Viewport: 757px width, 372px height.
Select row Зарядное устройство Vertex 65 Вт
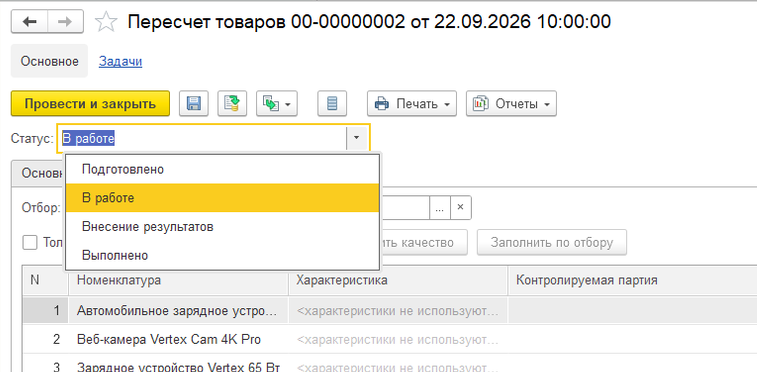(179, 364)
